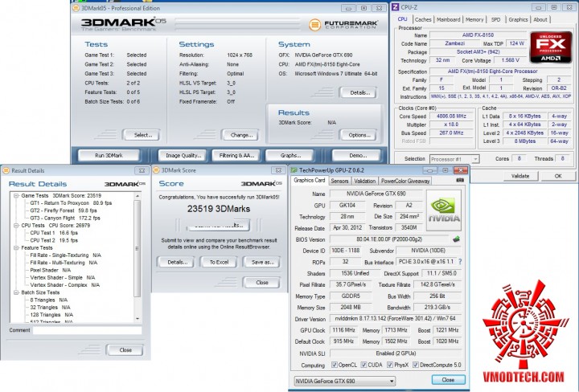Click the Result Details scrollbar down arrow
This screenshot has height=392, width=579.
pyautogui.click(x=138, y=319)
